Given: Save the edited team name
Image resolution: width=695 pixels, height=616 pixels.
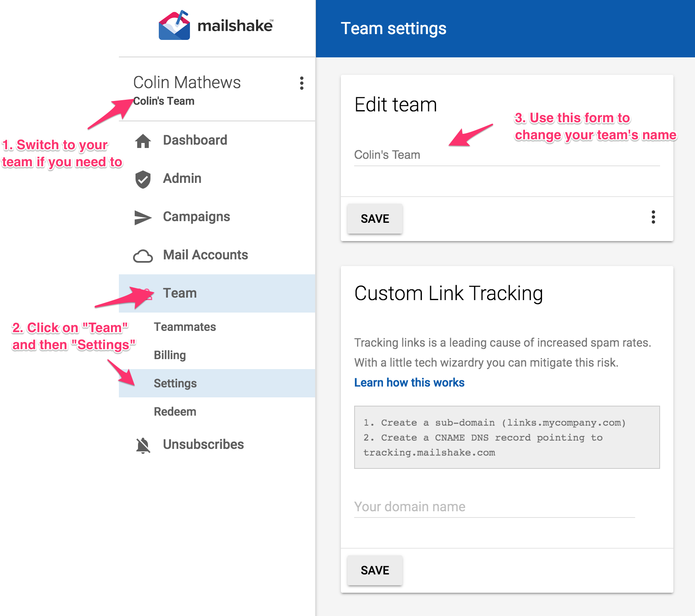Looking at the screenshot, I should click(375, 219).
